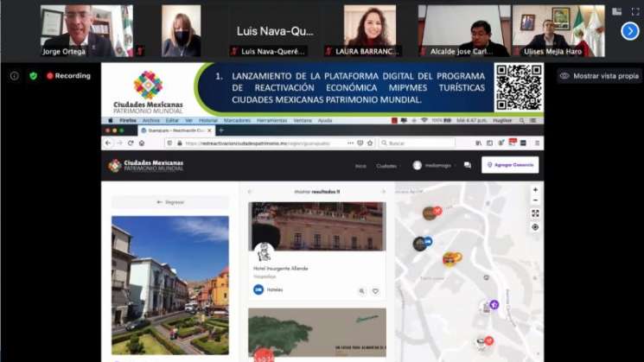Open Firefox hamburger menu
The image size is (644, 362).
(537, 143)
